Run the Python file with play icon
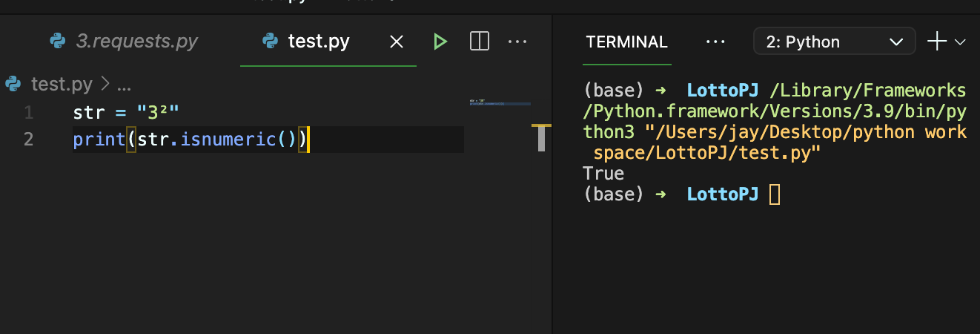980x334 pixels. 440,42
